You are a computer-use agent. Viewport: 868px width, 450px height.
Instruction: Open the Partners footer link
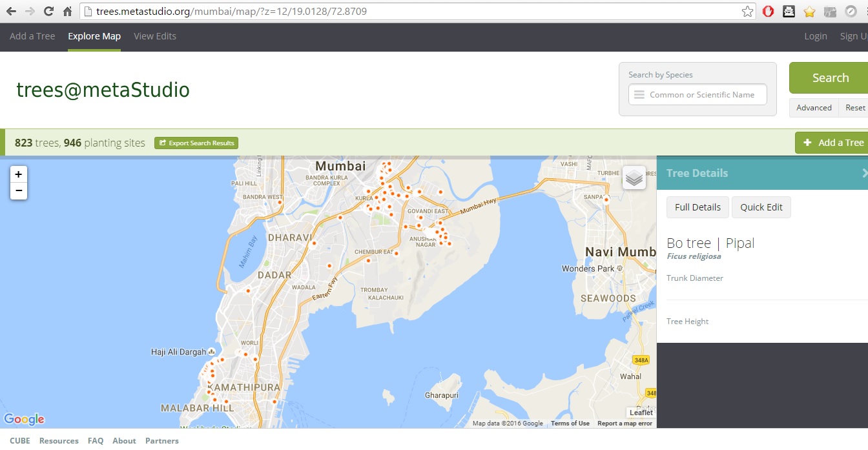pyautogui.click(x=162, y=441)
